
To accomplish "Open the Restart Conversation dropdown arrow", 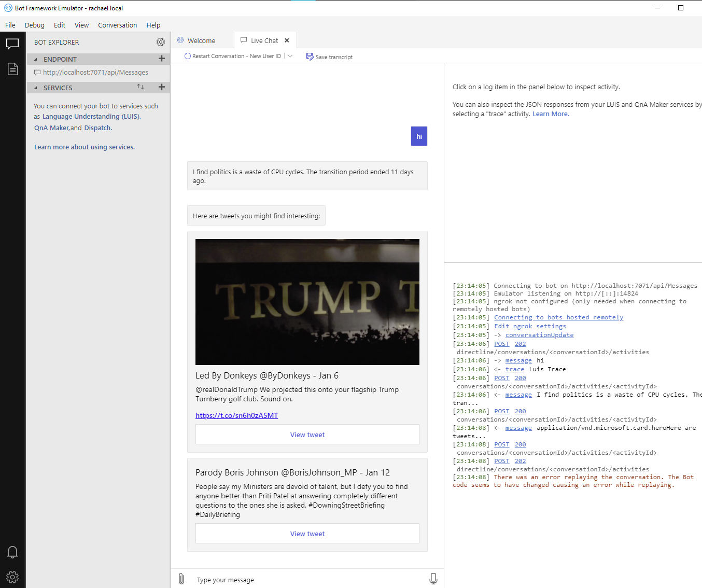I will (x=290, y=56).
